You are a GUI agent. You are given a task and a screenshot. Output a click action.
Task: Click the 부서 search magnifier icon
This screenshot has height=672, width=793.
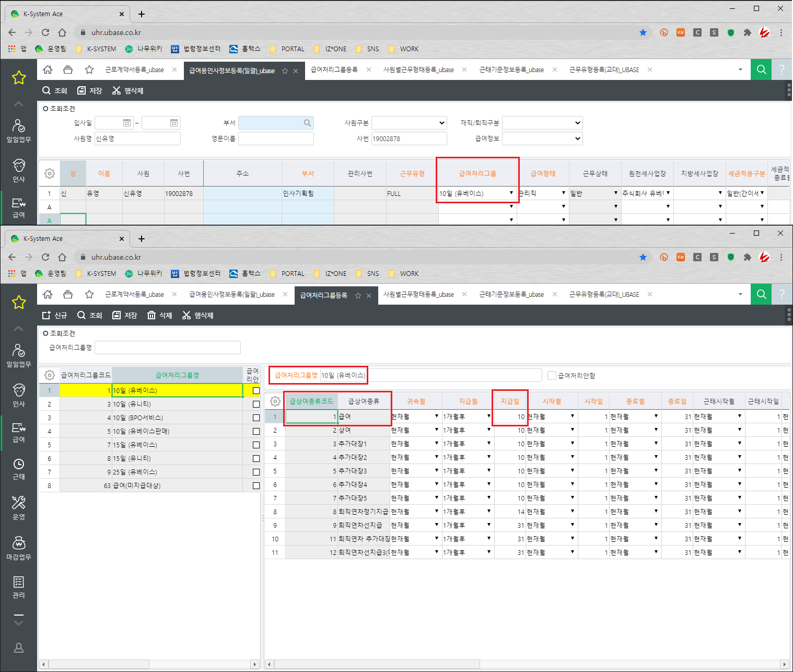click(x=307, y=123)
